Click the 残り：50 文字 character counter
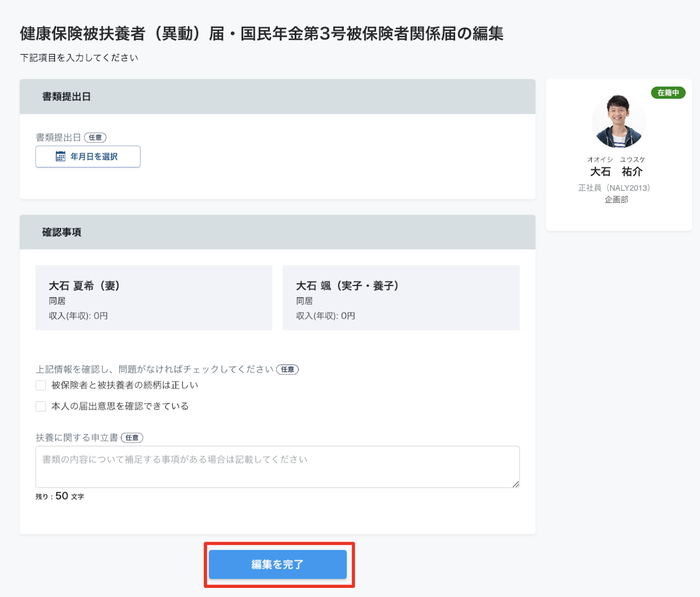 point(60,496)
